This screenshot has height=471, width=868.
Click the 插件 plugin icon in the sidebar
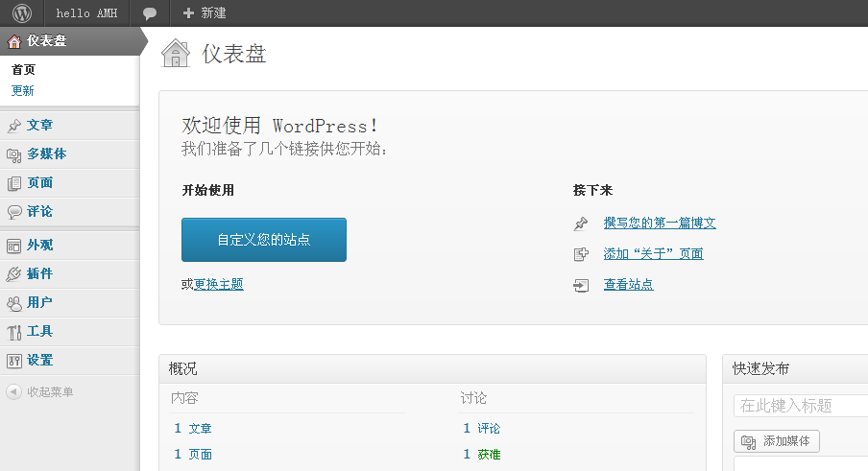(14, 274)
